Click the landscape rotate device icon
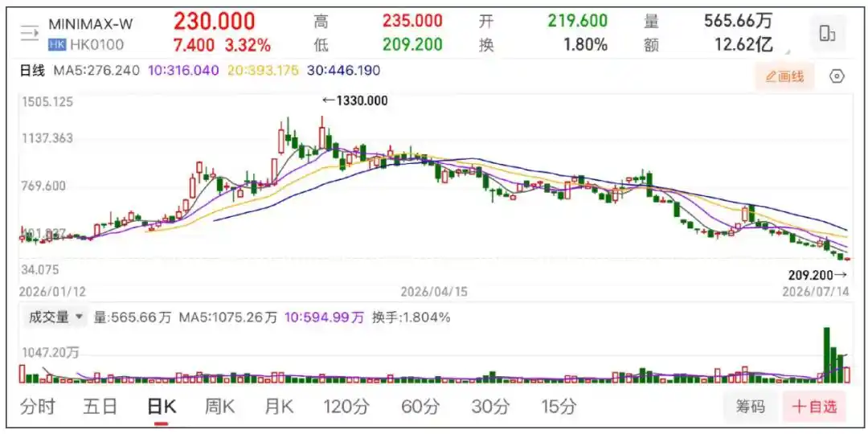 point(828,33)
